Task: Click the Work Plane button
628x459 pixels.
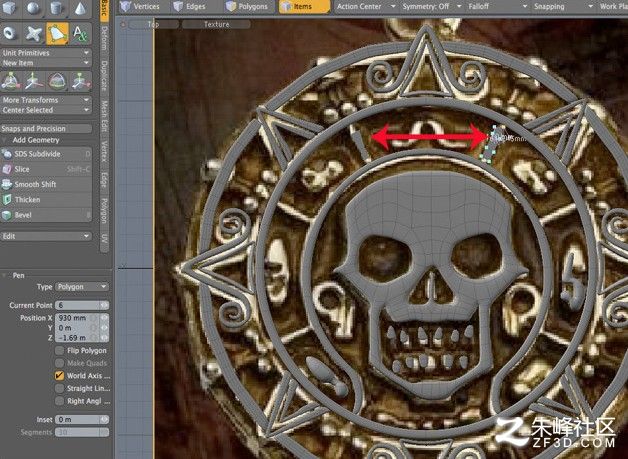Action: coord(613,6)
